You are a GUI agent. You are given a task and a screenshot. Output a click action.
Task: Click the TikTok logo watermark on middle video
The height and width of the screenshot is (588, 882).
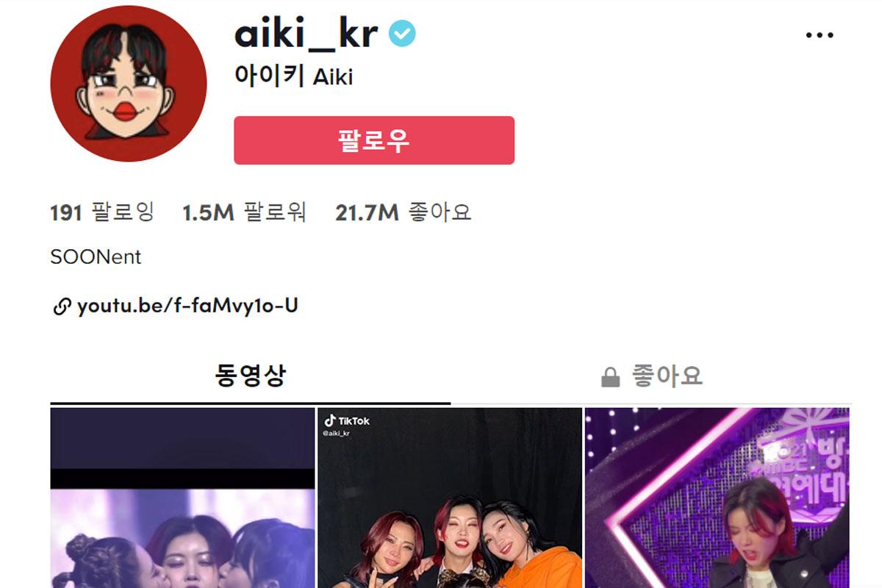point(347,421)
